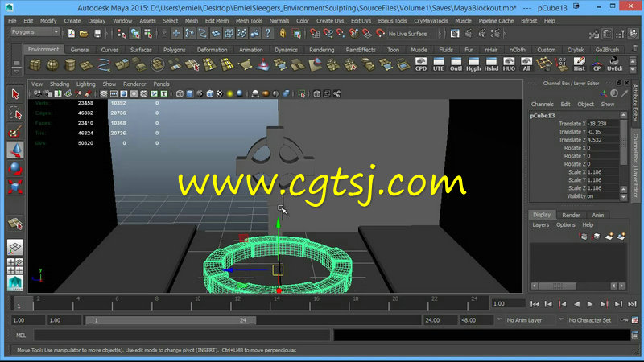The width and height of the screenshot is (644, 362).
Task: Open the Script Editor icon
Action: click(x=635, y=335)
